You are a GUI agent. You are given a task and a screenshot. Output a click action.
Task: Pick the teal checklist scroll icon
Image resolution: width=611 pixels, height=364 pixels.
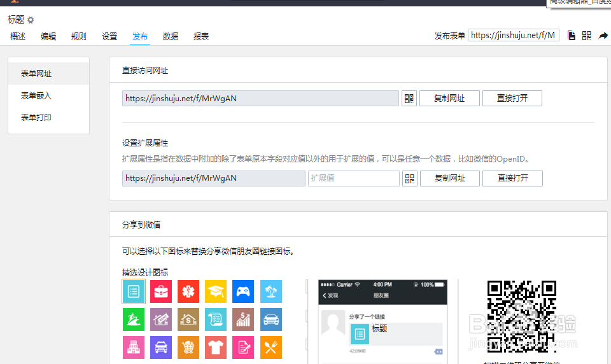point(216,319)
